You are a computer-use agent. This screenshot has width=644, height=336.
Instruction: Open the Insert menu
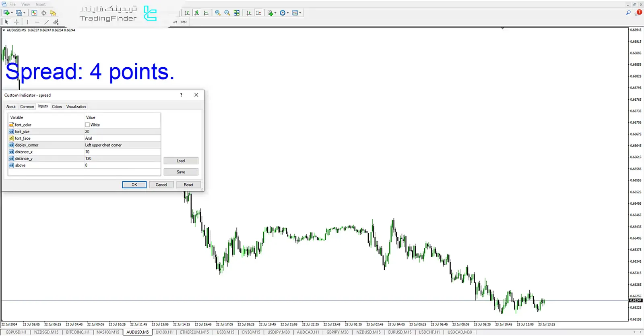(x=41, y=4)
